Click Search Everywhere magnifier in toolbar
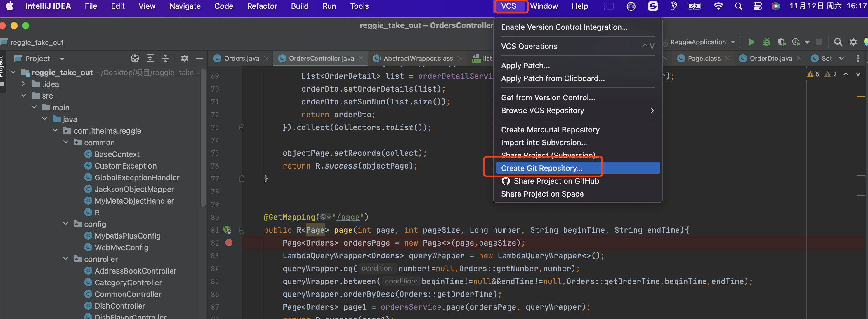The image size is (868, 319). (838, 42)
